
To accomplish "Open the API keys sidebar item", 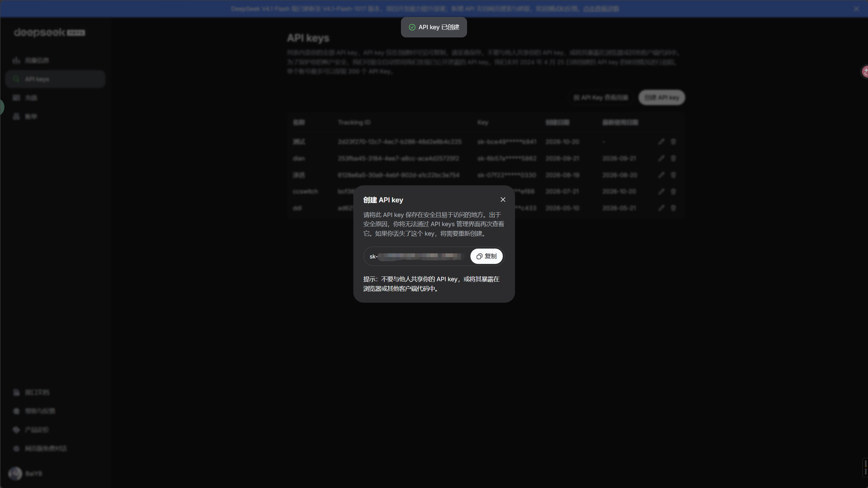I will 55,79.
